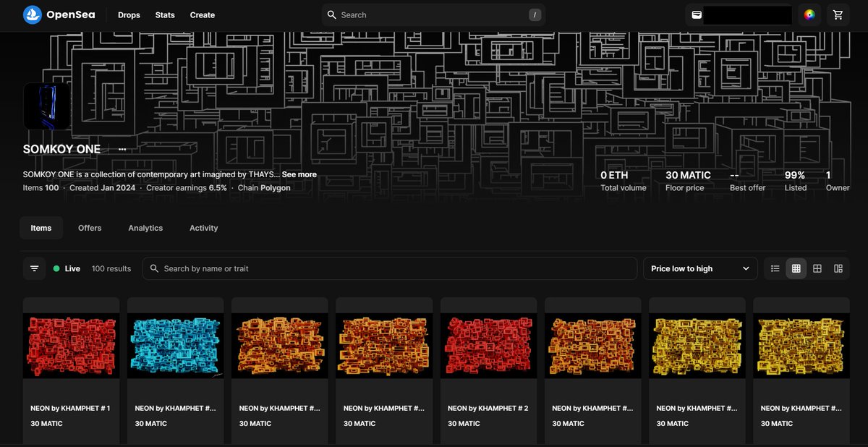The height and width of the screenshot is (447, 868).
Task: Switch to list view layout
Action: (x=775, y=268)
